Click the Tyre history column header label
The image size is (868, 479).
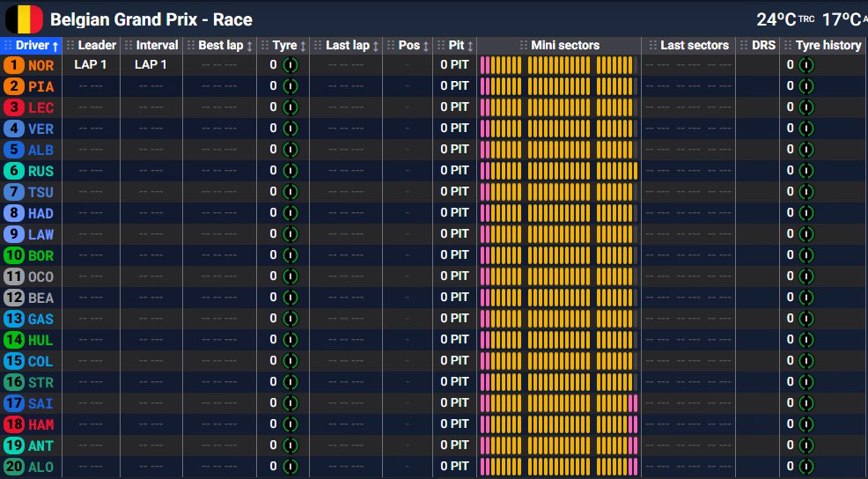coord(828,46)
